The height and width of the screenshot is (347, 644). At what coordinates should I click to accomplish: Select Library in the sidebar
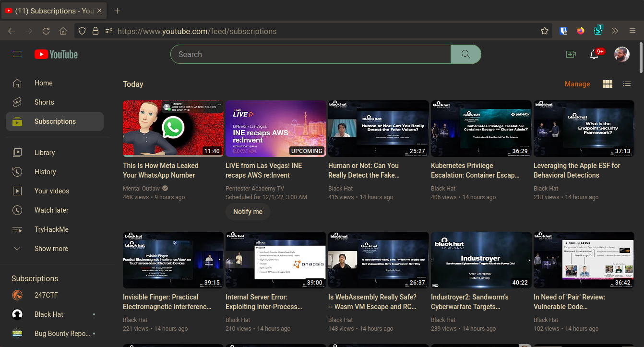[x=55, y=153]
